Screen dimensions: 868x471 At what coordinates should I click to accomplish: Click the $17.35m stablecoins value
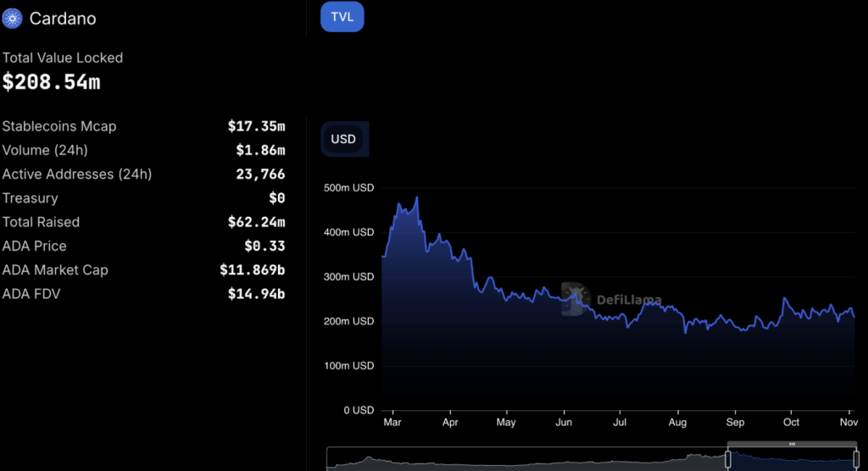point(256,126)
